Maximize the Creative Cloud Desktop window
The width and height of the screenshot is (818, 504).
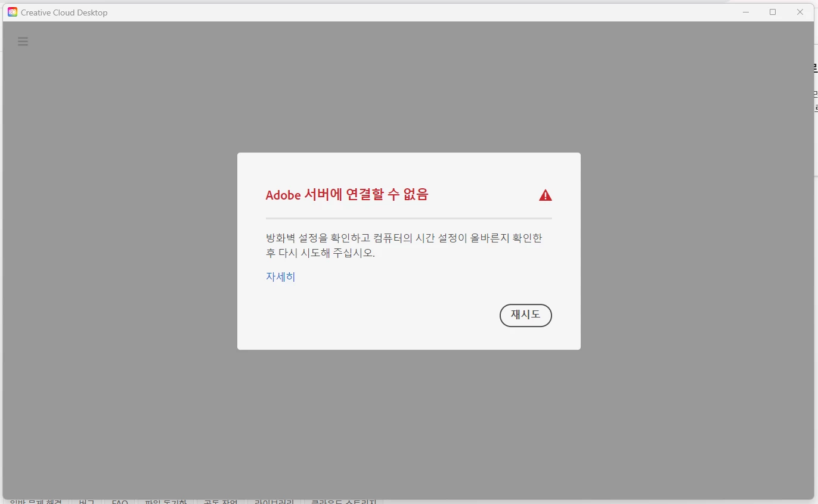773,12
